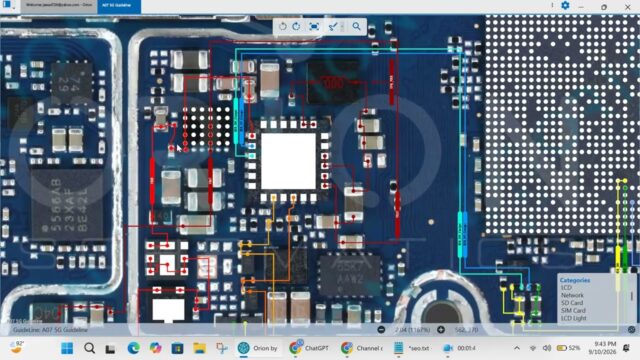Image resolution: width=640 pixels, height=360 pixels.
Task: Open Copilot from the taskbar
Action: (156, 348)
